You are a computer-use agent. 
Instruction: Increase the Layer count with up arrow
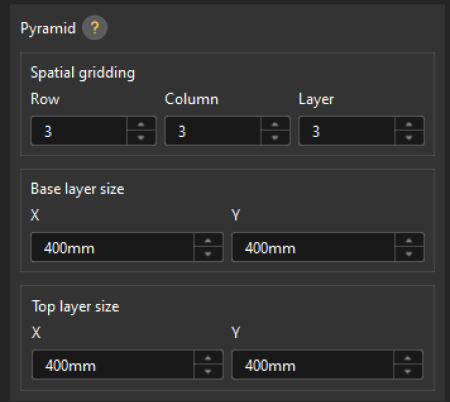point(409,124)
